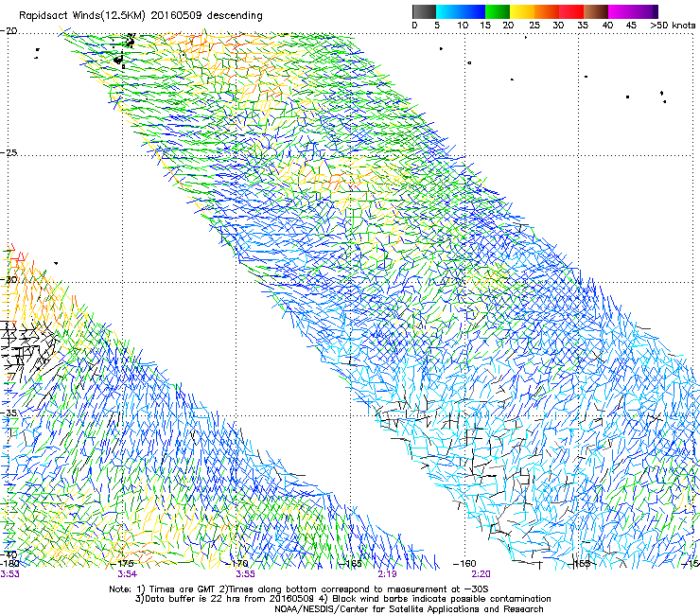Click the '-175' longitude axis label

(x=122, y=563)
